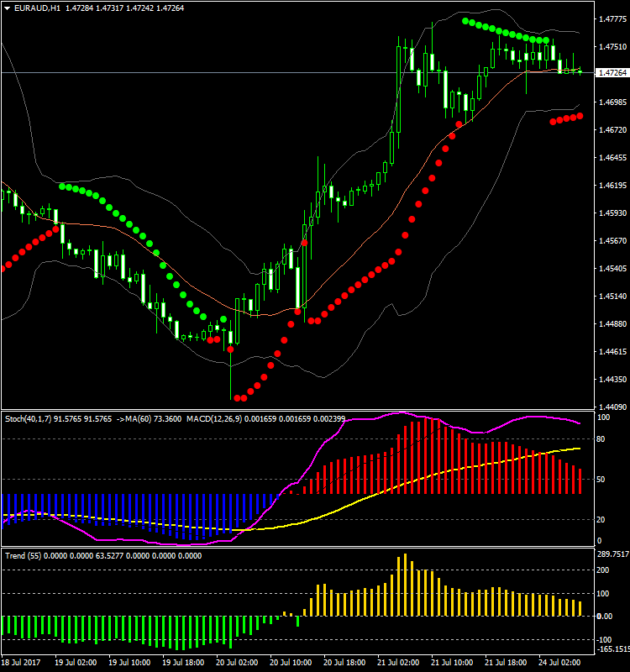Select the current price label 1.47264
This screenshot has width=630, height=672.
tap(612, 73)
